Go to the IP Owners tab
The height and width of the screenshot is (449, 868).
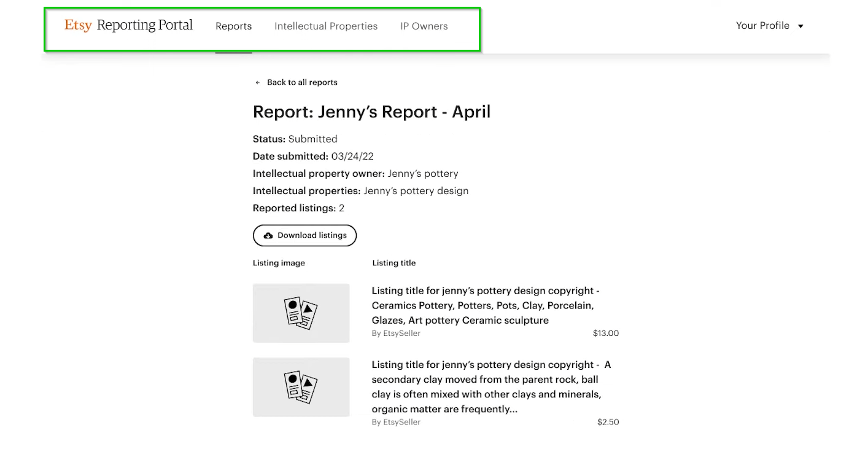click(424, 26)
